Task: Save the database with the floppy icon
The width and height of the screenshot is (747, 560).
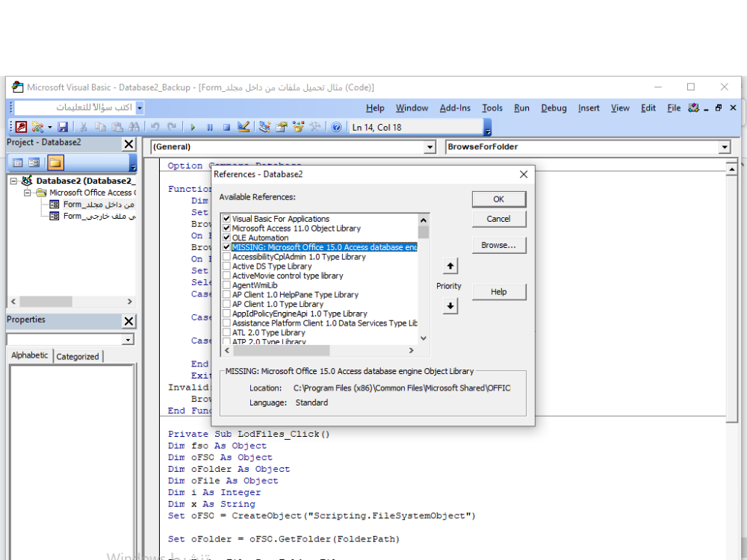Action: point(63,127)
